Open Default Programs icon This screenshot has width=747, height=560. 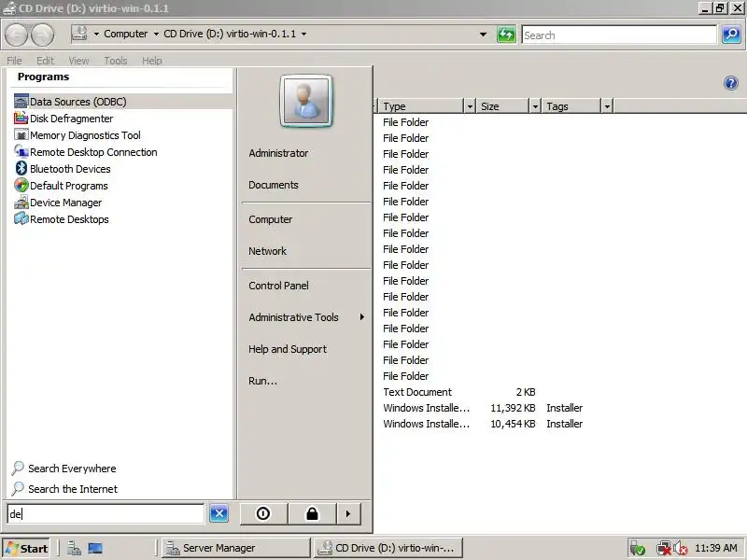pos(21,186)
